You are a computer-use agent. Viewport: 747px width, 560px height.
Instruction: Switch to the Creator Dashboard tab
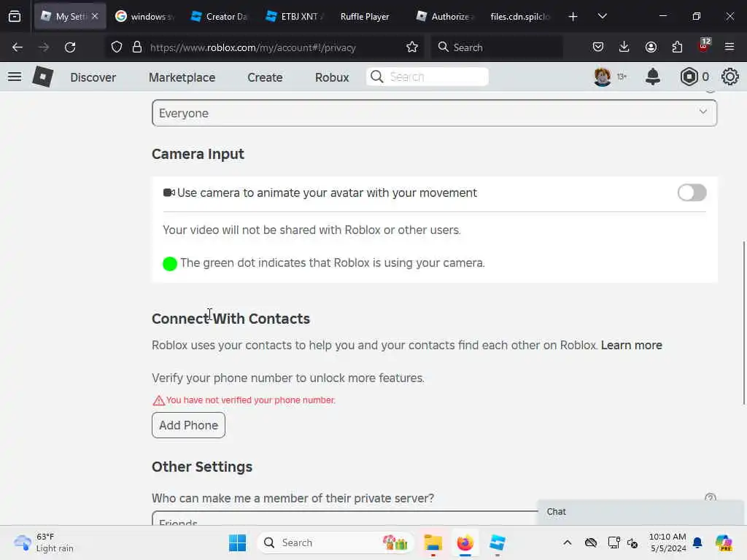[220, 17]
